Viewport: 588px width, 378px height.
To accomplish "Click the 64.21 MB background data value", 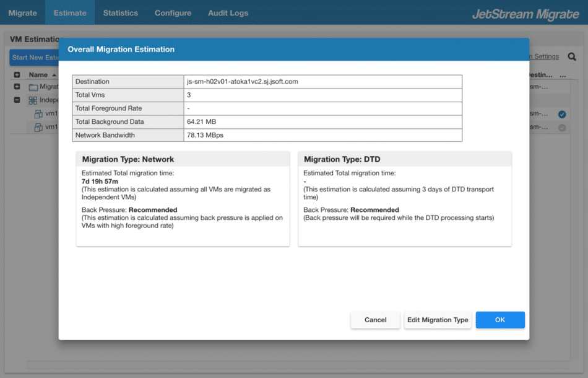I will 201,121.
